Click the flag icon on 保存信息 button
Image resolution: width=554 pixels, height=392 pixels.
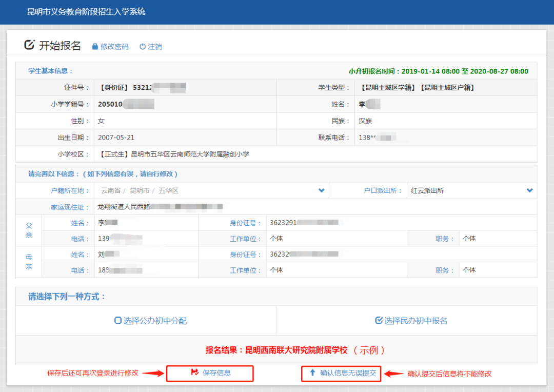tap(195, 372)
